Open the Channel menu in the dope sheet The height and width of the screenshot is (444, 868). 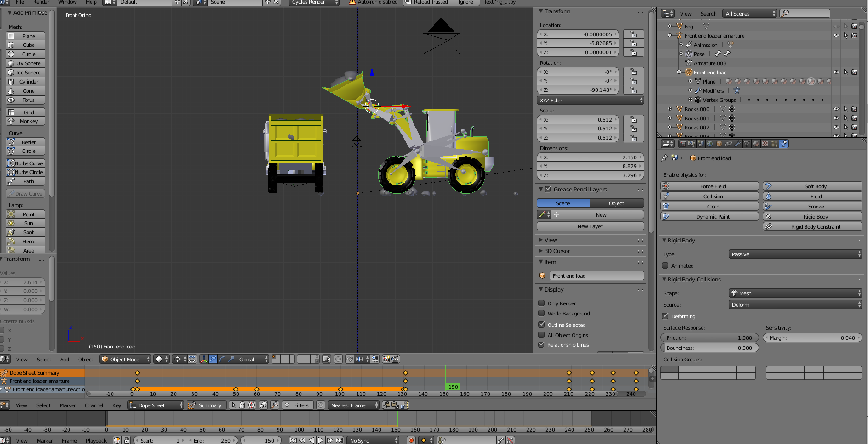[94, 405]
